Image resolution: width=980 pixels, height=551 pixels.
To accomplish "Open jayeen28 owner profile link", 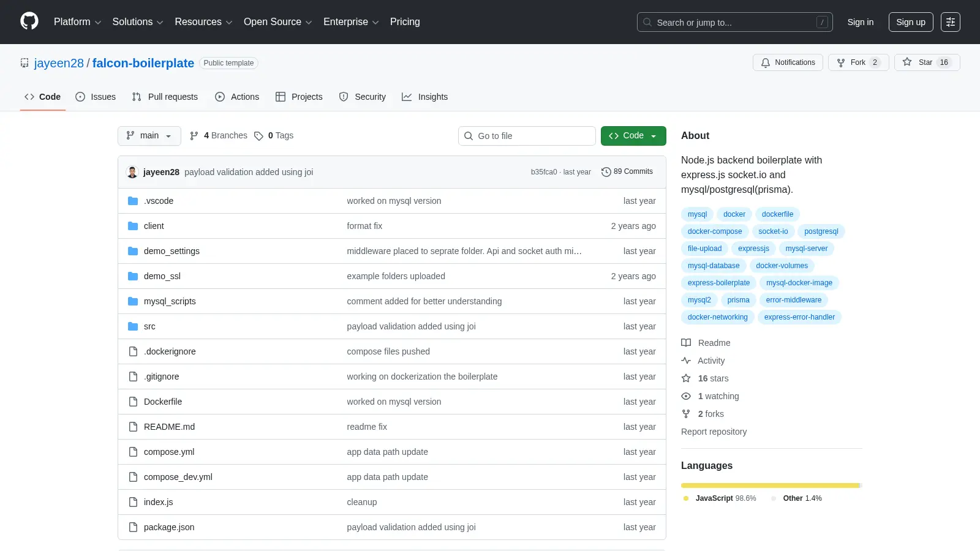I will (59, 63).
